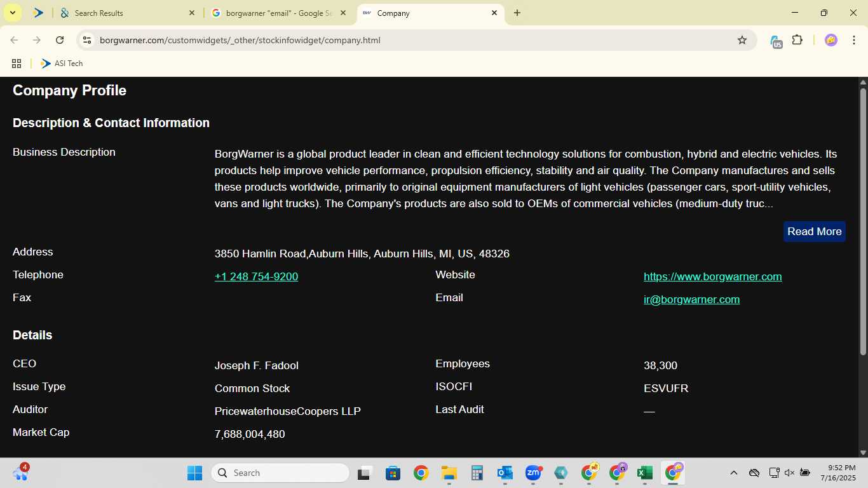
Task: Select the pinned tab with blue arrow
Action: [38, 13]
